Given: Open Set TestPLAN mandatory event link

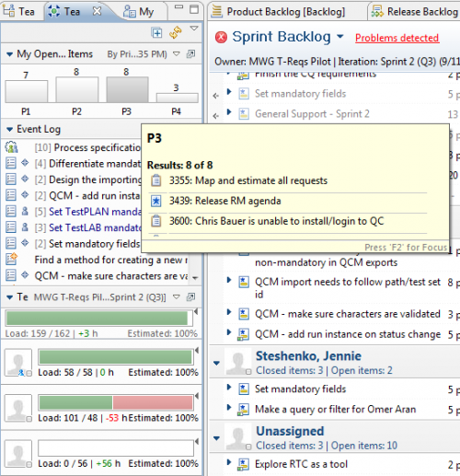Looking at the screenshot, I should [x=95, y=212].
